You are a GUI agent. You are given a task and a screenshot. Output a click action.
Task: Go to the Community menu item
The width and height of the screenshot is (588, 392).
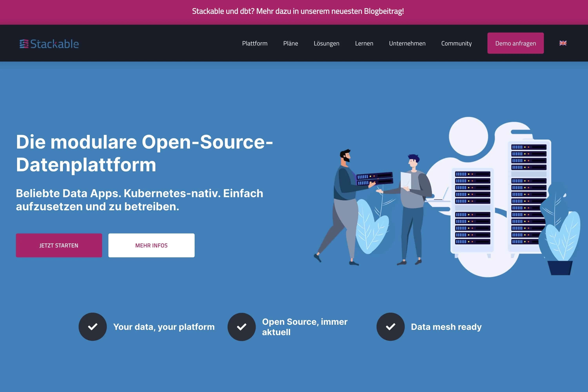point(456,43)
